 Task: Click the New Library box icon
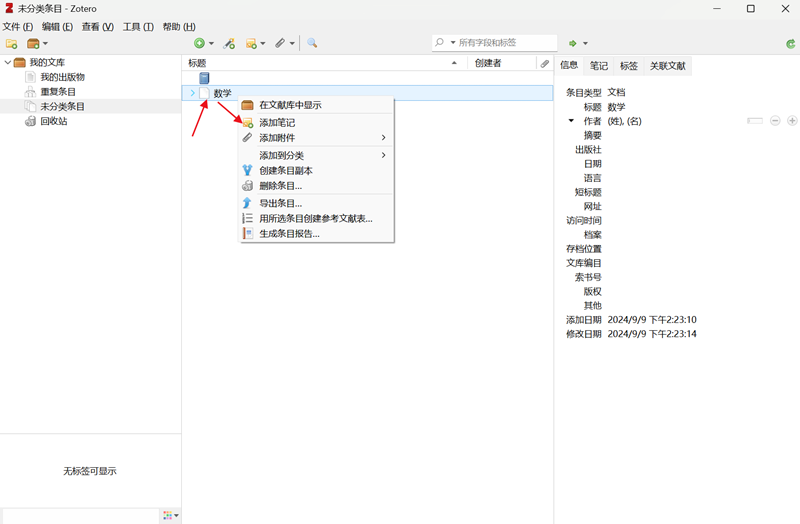point(33,44)
